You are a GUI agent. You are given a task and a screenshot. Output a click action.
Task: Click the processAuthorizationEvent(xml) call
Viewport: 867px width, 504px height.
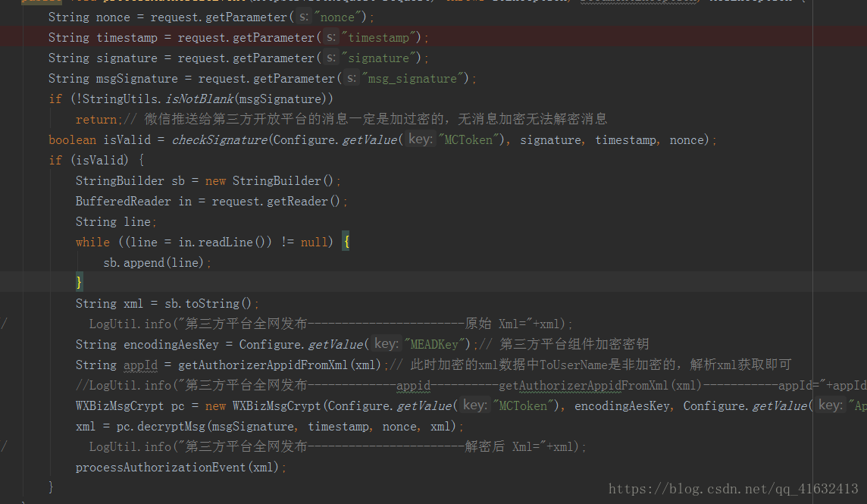pyautogui.click(x=177, y=468)
